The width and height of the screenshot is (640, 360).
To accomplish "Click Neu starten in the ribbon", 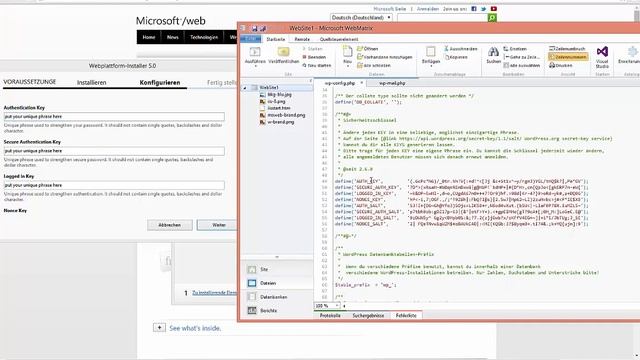I will pos(317,65).
